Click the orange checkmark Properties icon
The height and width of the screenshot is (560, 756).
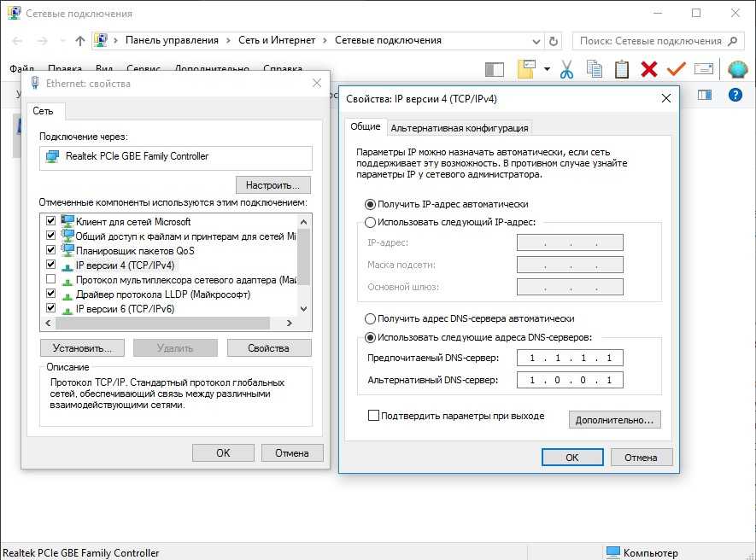pos(677,69)
